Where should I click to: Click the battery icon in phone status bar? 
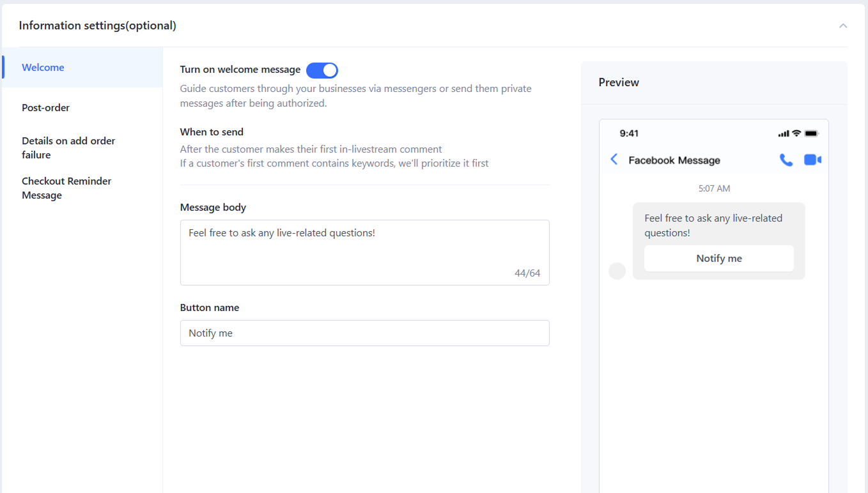click(811, 133)
